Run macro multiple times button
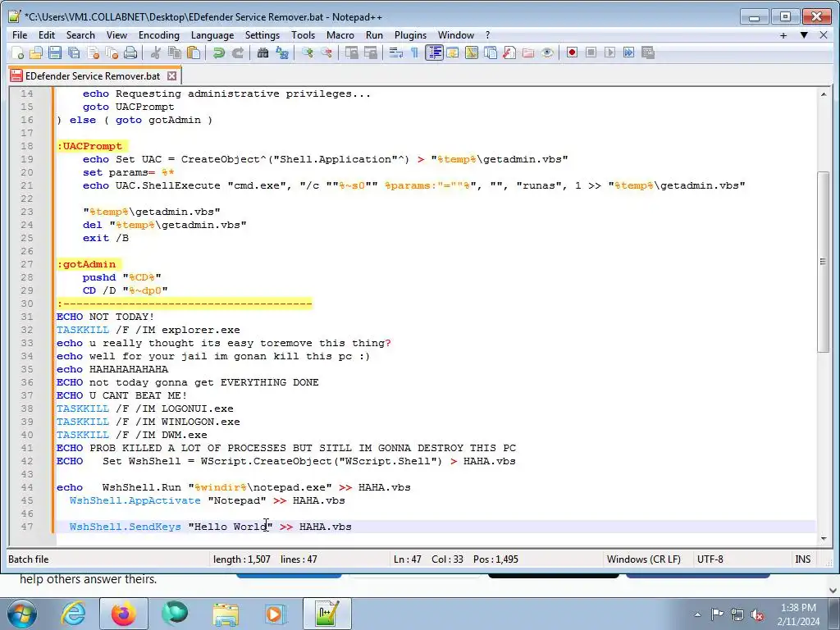Viewport: 840px width, 630px height. pos(629,52)
